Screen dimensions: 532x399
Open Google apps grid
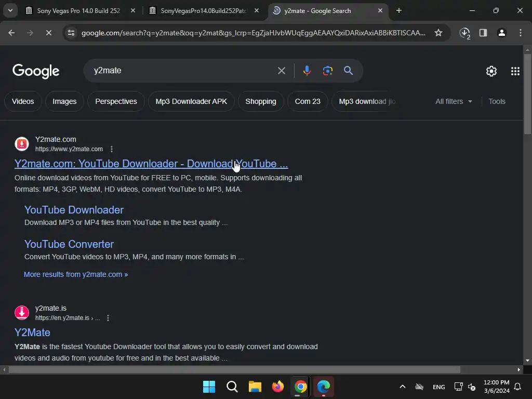515,71
